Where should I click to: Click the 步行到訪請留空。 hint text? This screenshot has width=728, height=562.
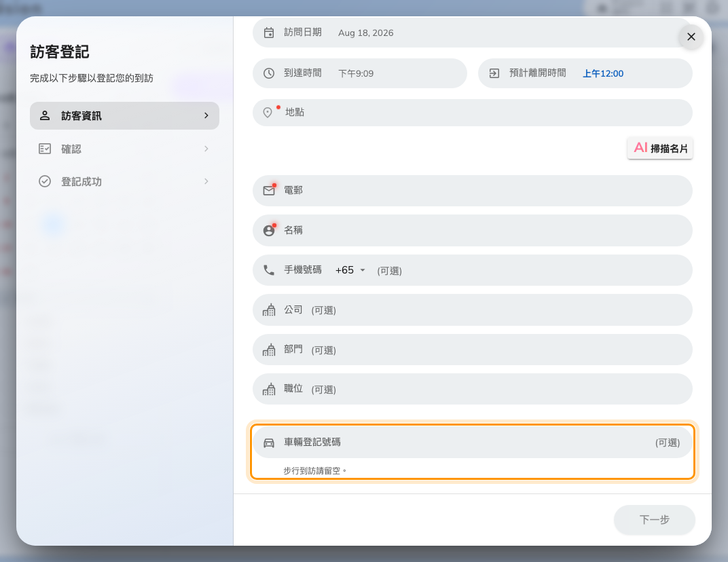point(315,470)
